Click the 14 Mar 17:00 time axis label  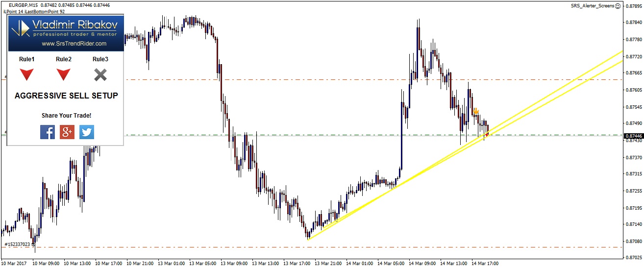[x=485, y=264]
